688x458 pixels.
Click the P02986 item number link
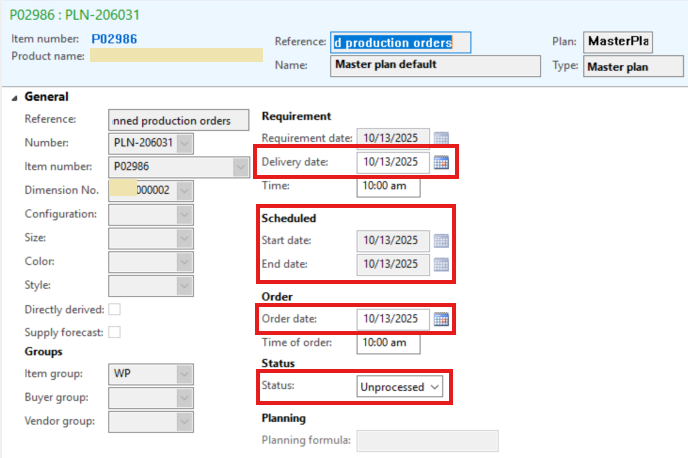pos(114,39)
